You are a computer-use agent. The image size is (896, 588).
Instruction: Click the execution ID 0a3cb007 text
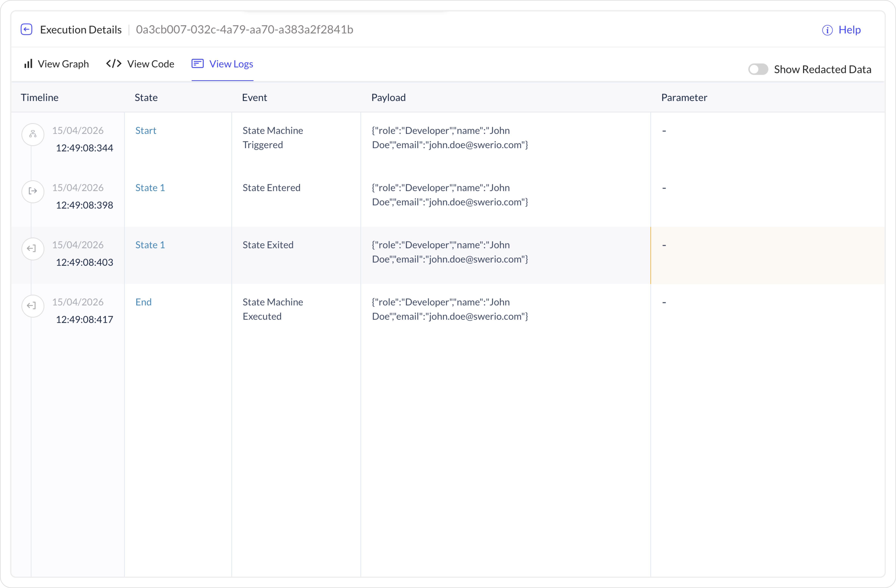(244, 30)
